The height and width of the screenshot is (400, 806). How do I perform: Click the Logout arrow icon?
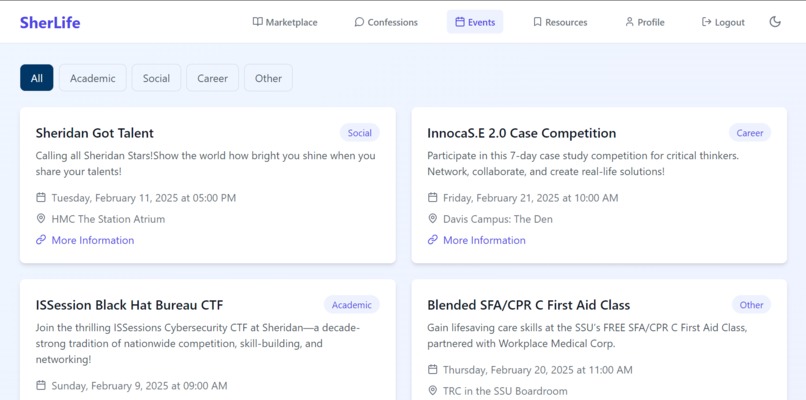[706, 22]
